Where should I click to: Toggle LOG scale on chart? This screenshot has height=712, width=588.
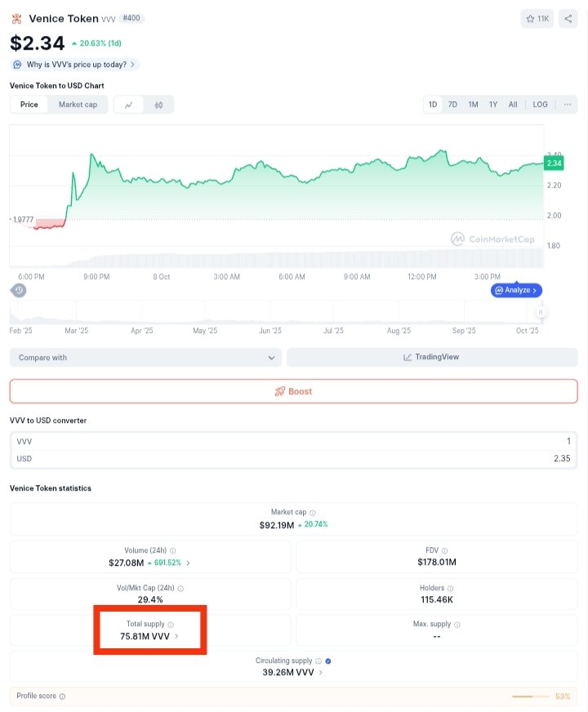pos(540,105)
